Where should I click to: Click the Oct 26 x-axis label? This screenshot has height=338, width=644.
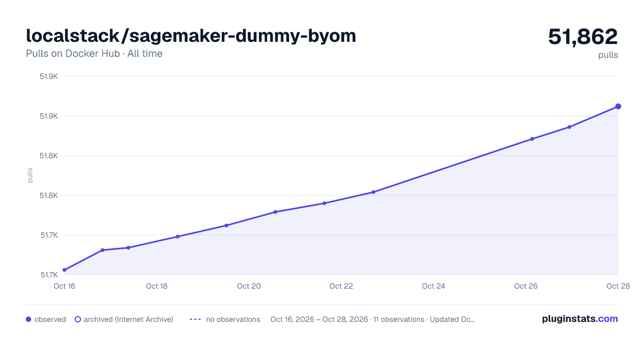(x=526, y=286)
